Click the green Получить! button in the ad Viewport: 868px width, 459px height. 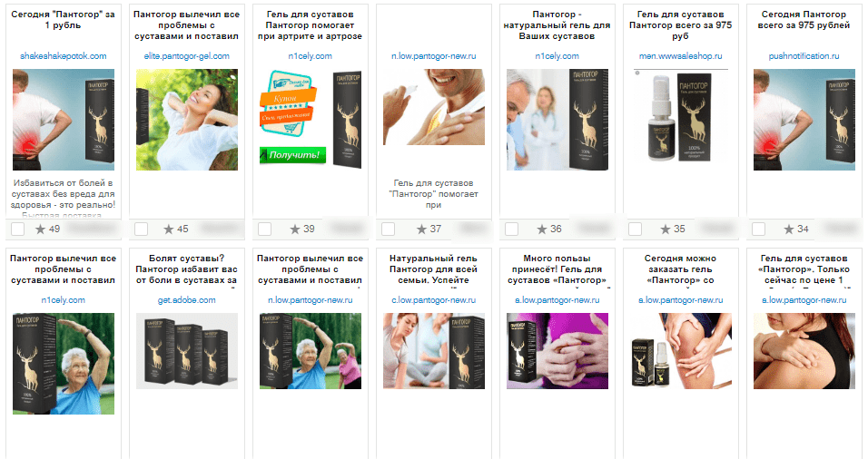(x=293, y=155)
